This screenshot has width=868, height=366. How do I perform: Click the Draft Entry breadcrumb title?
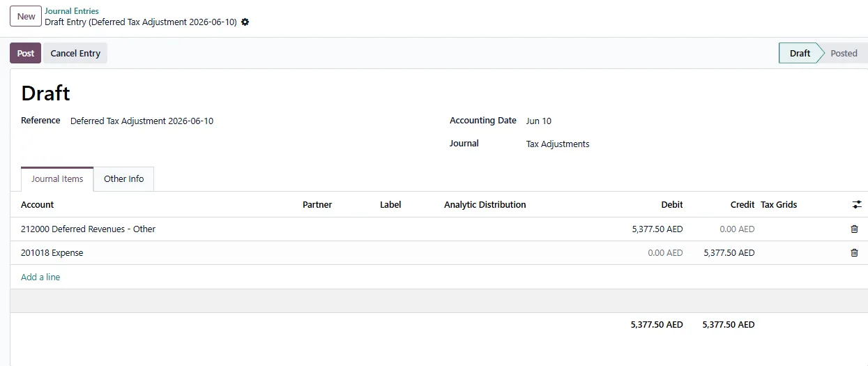click(x=140, y=22)
